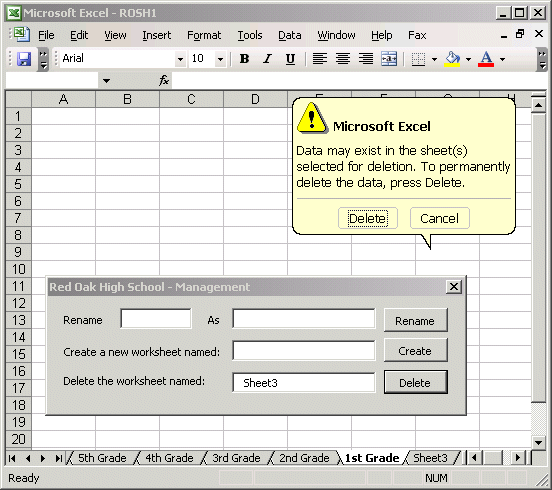Screen dimensions: 552x490
Task: Click the new worksheet name field
Action: click(x=304, y=350)
